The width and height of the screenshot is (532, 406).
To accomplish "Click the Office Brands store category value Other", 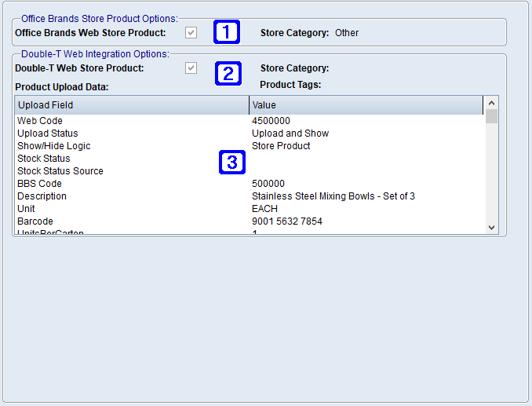I will point(347,33).
